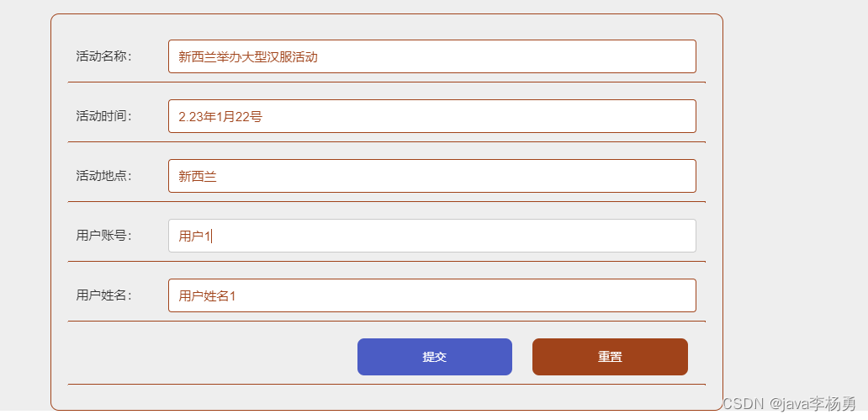Click blank form area left of 提交 button
Viewport: 868px width, 420px height.
pyautogui.click(x=210, y=357)
